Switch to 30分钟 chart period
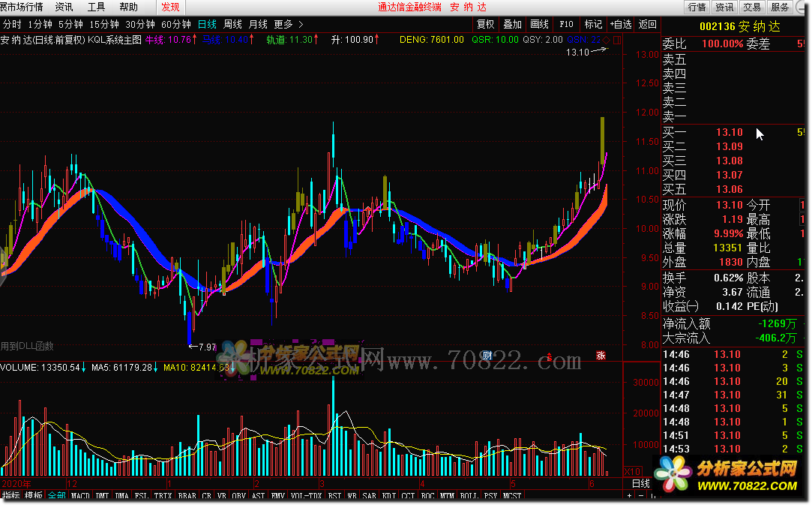 tap(139, 24)
